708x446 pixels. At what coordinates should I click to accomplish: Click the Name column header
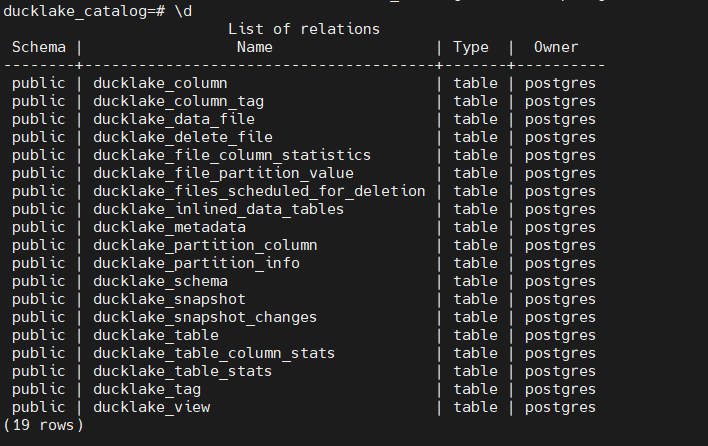(x=254, y=47)
